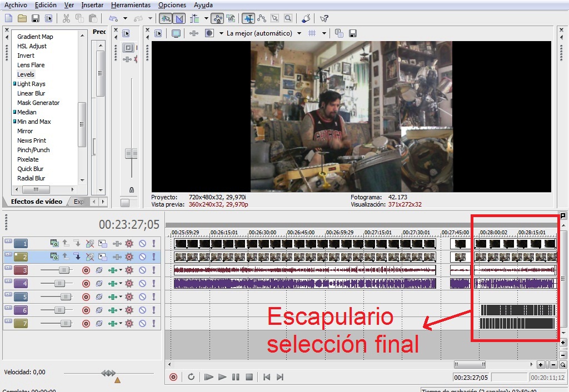This screenshot has height=392, width=569.
Task: Expand the overlays grid dropdown arrow
Action: (x=324, y=33)
